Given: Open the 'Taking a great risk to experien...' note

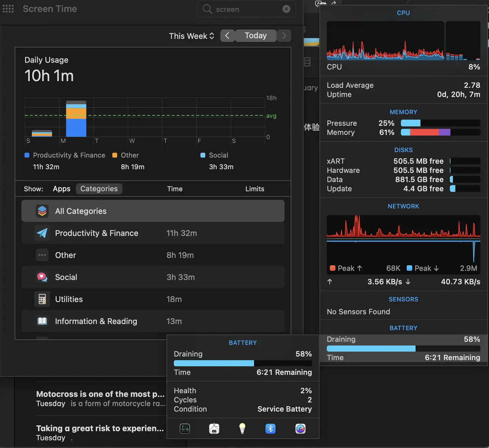Looking at the screenshot, I should pyautogui.click(x=101, y=432).
